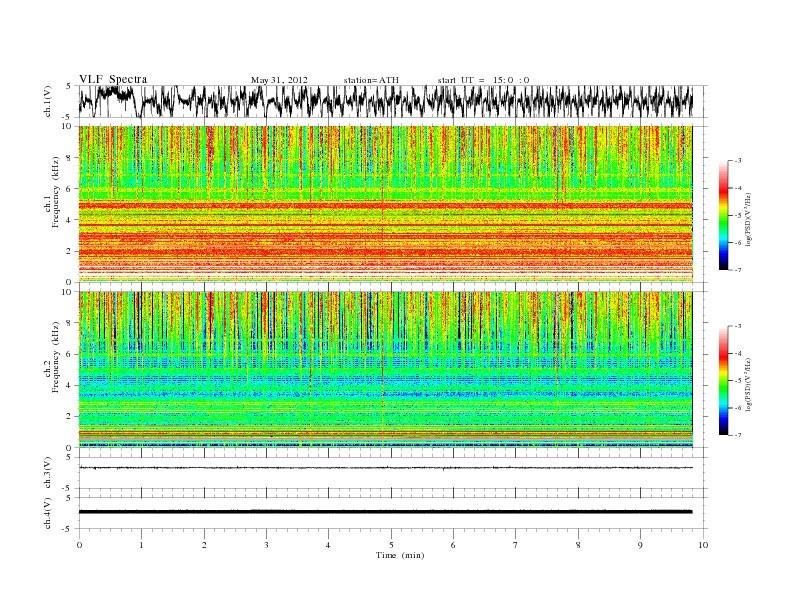Click the '8' kHz tick label on the ch.2 spectrogram
This screenshot has width=792, height=612.
[69, 323]
